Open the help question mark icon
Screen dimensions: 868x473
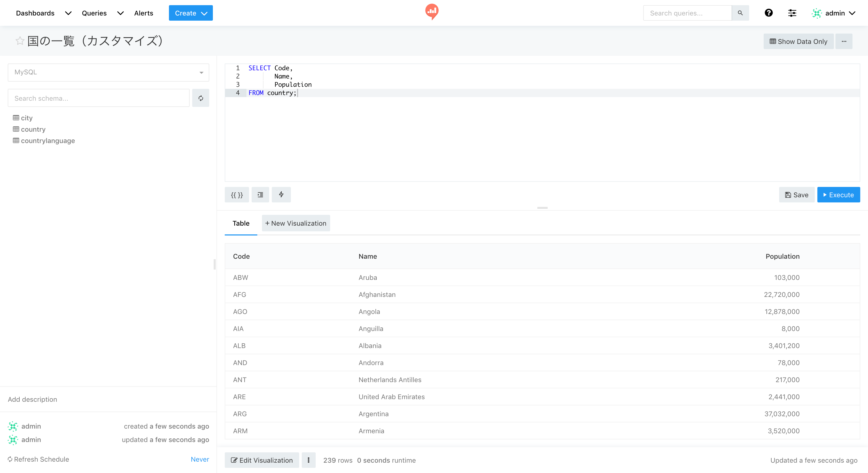769,13
